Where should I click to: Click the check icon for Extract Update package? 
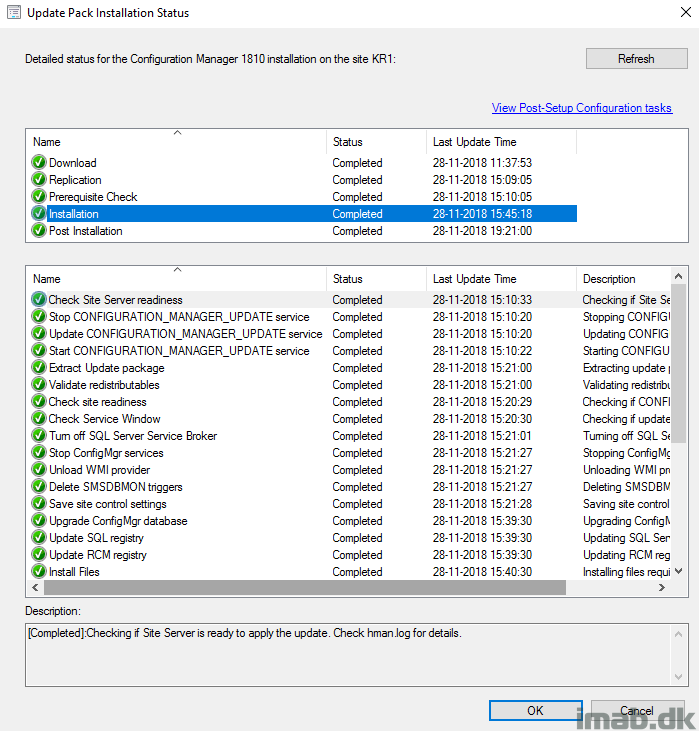39,368
